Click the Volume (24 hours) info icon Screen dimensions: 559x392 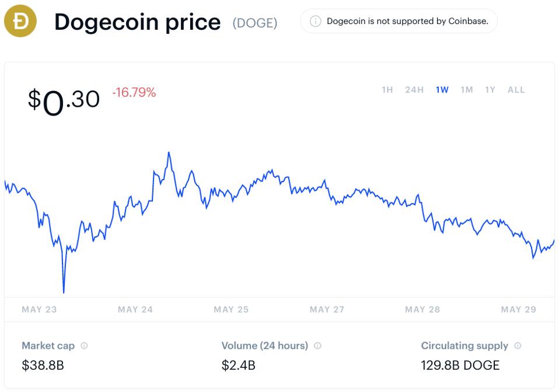click(x=317, y=346)
